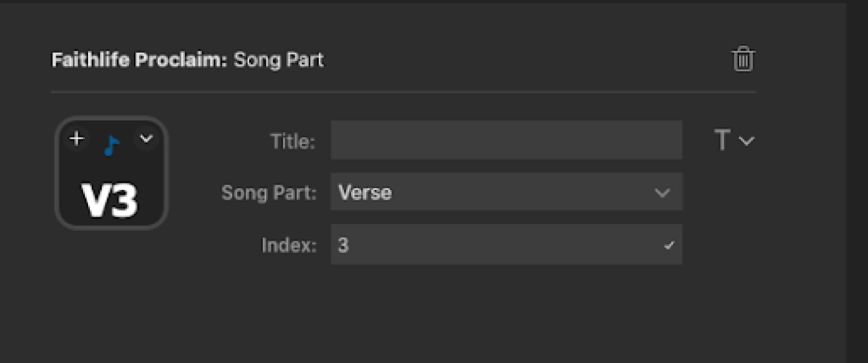
Task: Focus the empty Title input field
Action: pyautogui.click(x=506, y=140)
